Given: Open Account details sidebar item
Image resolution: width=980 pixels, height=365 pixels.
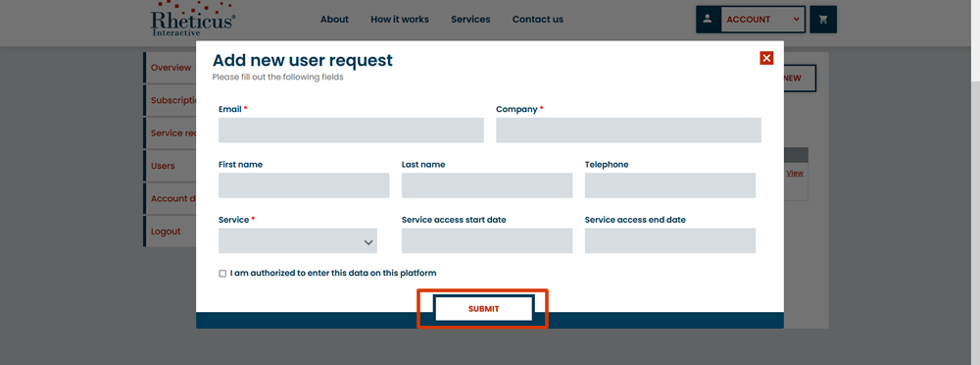Looking at the screenshot, I should click(170, 198).
